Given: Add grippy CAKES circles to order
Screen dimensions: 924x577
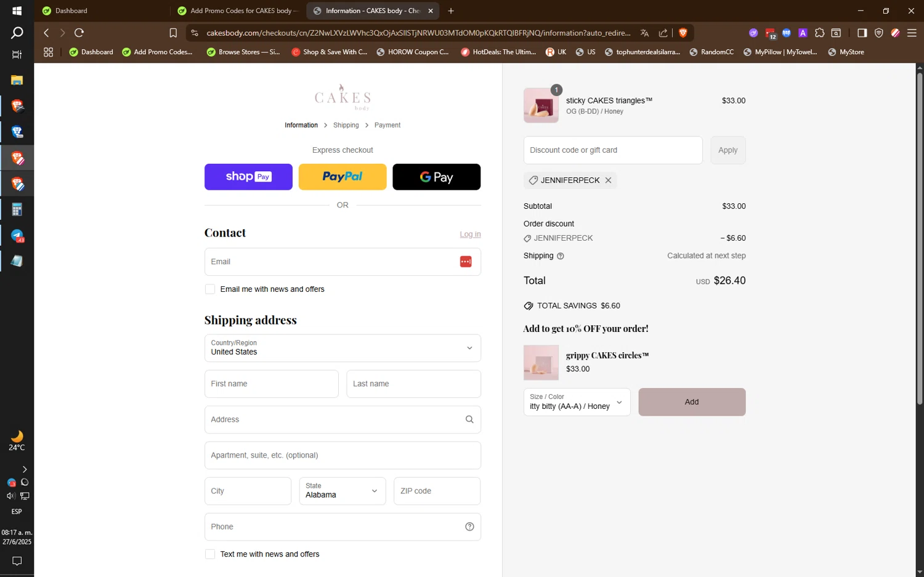Looking at the screenshot, I should pos(692,402).
